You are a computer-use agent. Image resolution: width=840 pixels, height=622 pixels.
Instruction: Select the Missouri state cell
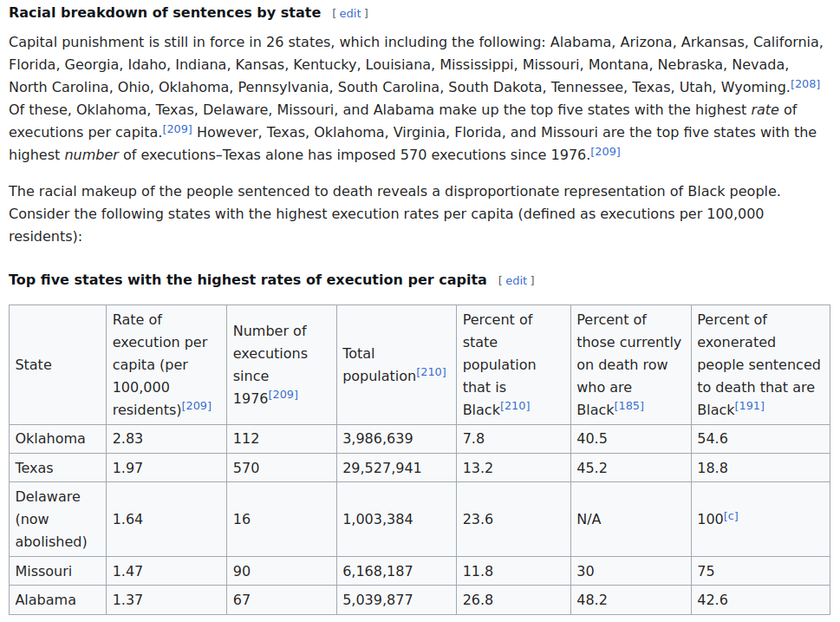58,571
